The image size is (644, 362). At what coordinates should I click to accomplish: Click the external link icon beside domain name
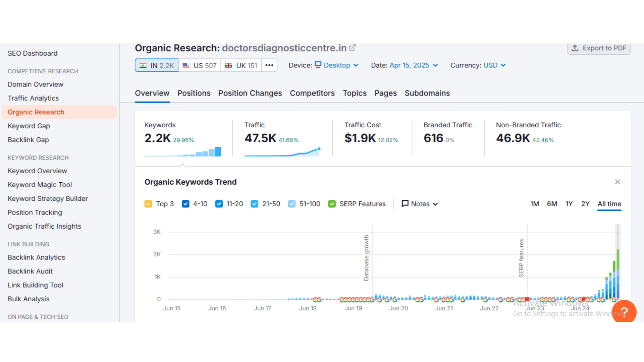pyautogui.click(x=352, y=48)
